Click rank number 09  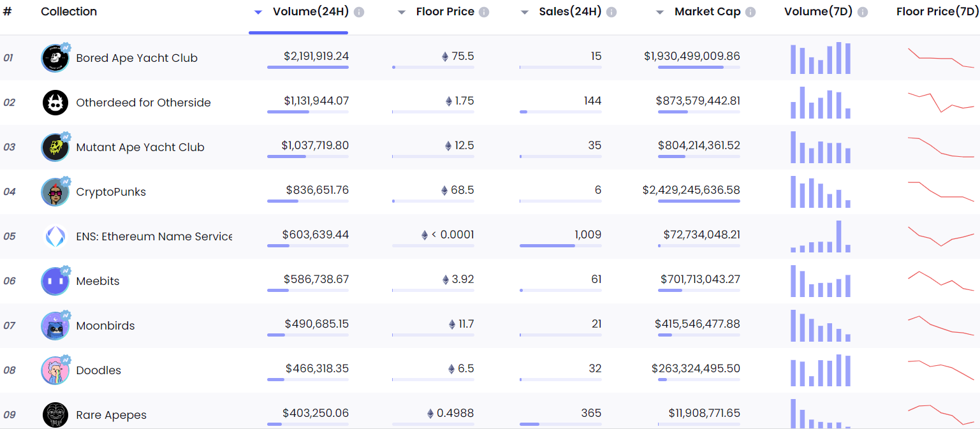[10, 415]
